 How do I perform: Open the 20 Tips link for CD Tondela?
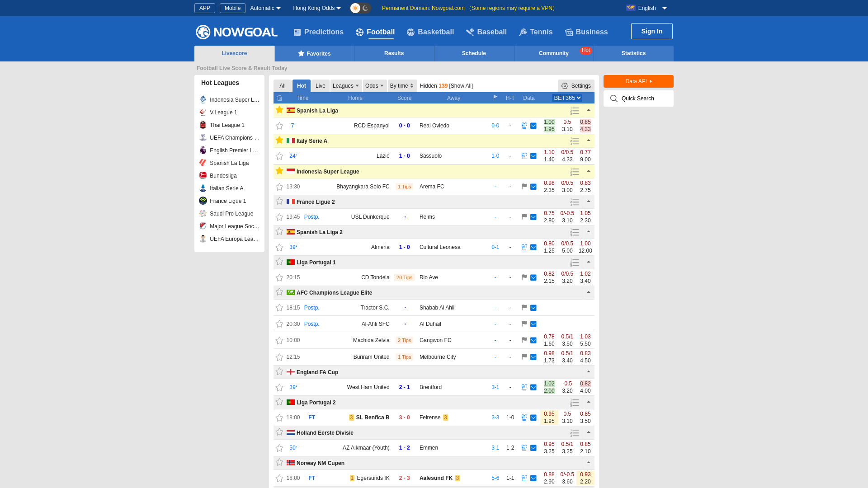pyautogui.click(x=404, y=277)
